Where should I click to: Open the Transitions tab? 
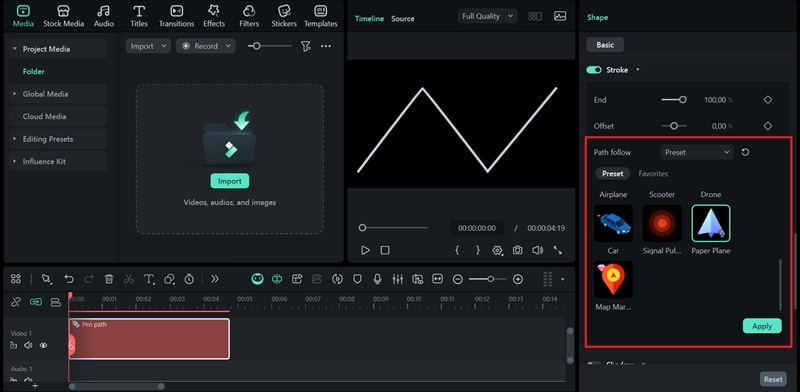177,16
